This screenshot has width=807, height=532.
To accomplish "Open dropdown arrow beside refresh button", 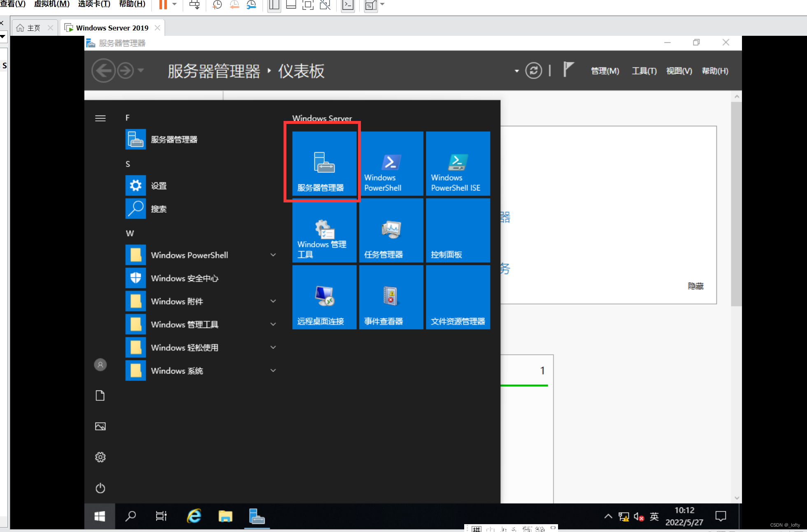I will point(516,71).
